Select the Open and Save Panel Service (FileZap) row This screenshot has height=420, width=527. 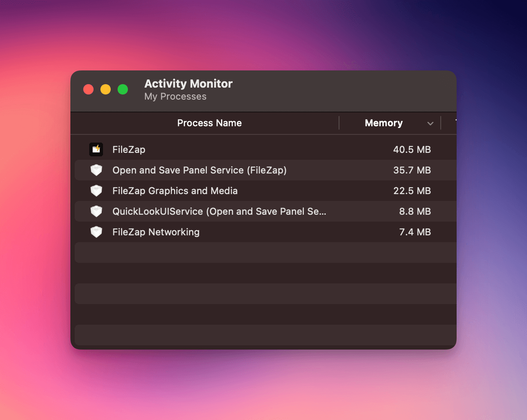coord(266,170)
